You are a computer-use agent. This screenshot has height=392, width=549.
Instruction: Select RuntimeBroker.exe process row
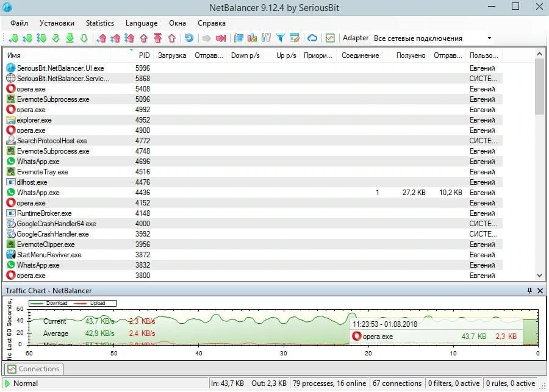pos(254,213)
